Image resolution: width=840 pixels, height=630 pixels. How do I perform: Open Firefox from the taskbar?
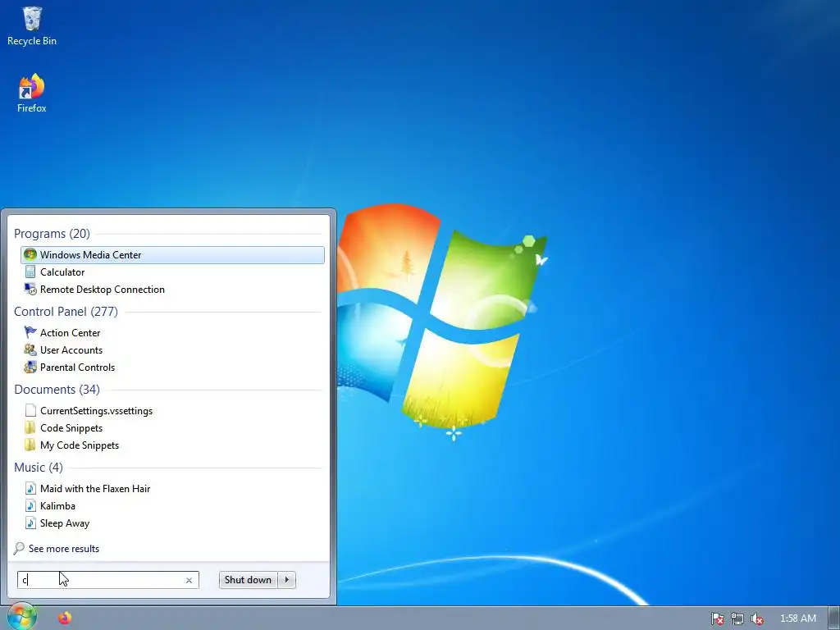point(65,618)
